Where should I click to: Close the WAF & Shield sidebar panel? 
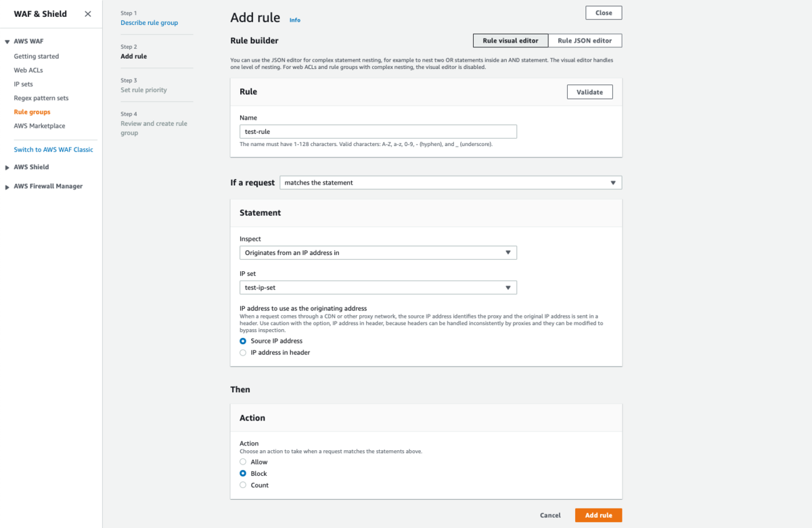click(x=88, y=14)
